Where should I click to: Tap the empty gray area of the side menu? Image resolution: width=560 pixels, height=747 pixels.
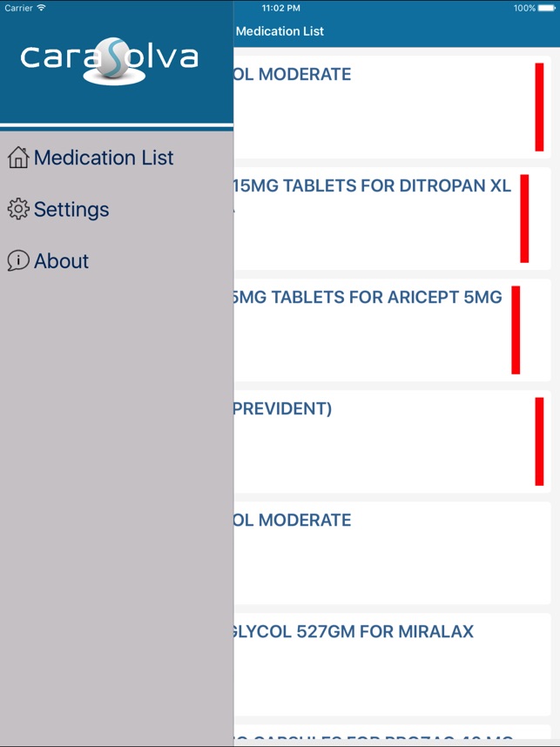(117, 505)
